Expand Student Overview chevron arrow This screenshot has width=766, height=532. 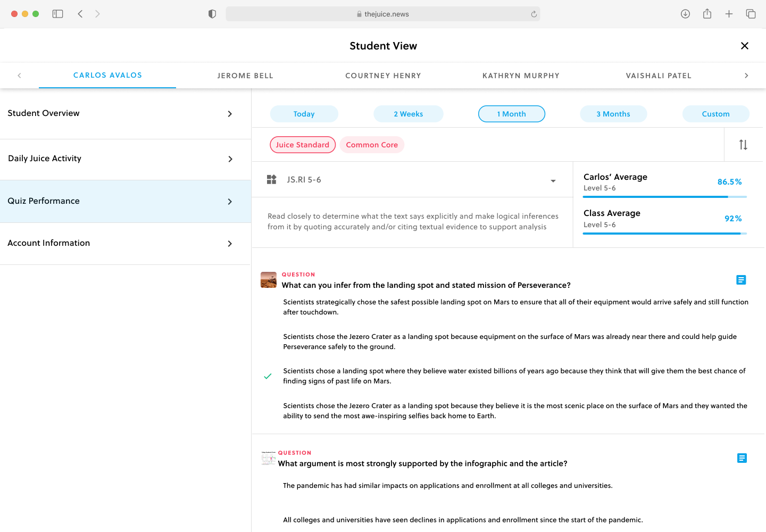(230, 114)
